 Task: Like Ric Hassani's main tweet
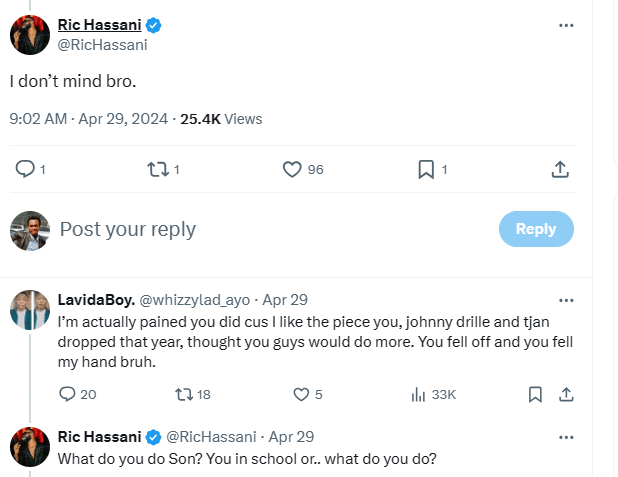click(292, 170)
